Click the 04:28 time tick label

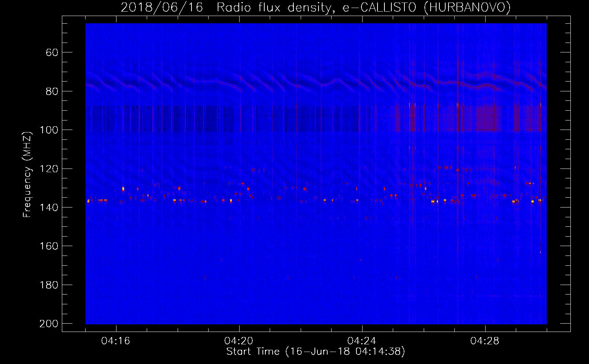tap(485, 341)
